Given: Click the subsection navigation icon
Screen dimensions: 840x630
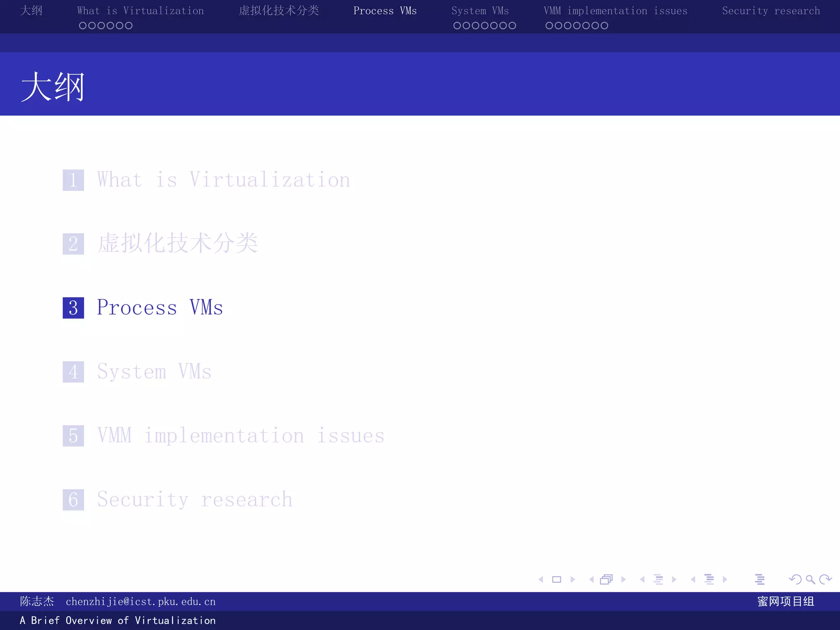Looking at the screenshot, I should (x=658, y=579).
